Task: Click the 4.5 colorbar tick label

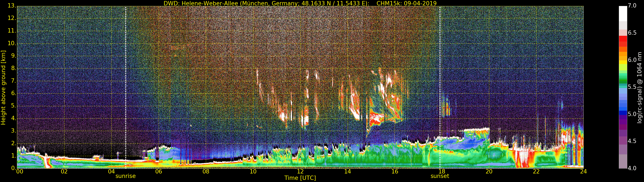Action: coord(632,141)
